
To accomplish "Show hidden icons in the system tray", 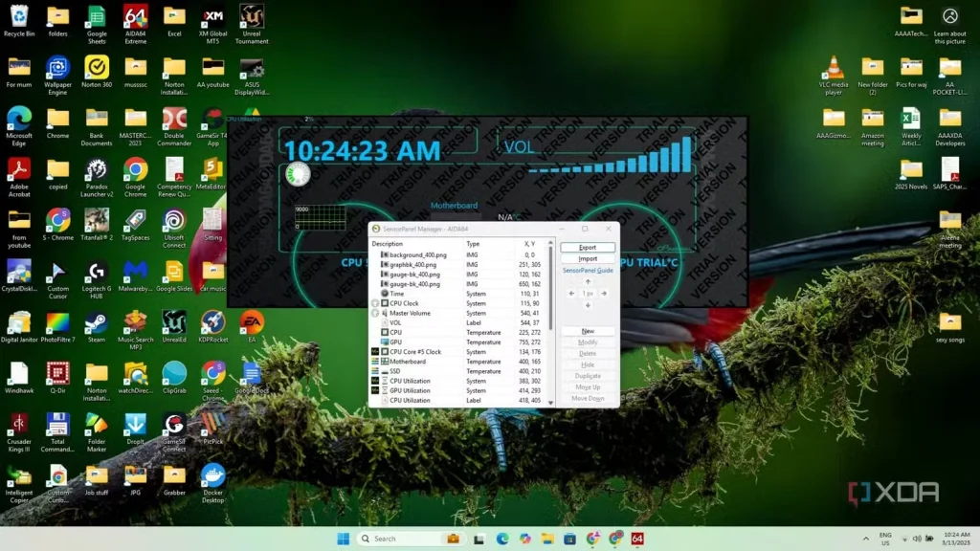I will click(865, 539).
